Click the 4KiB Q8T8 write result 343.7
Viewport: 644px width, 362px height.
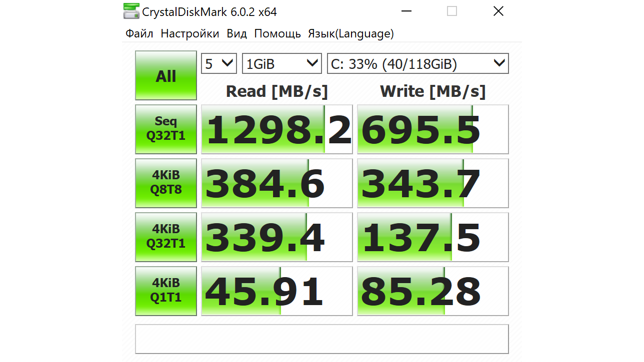(433, 183)
